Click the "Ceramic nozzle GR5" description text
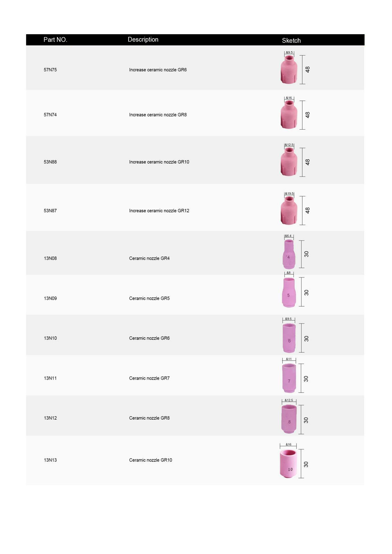 tap(149, 298)
